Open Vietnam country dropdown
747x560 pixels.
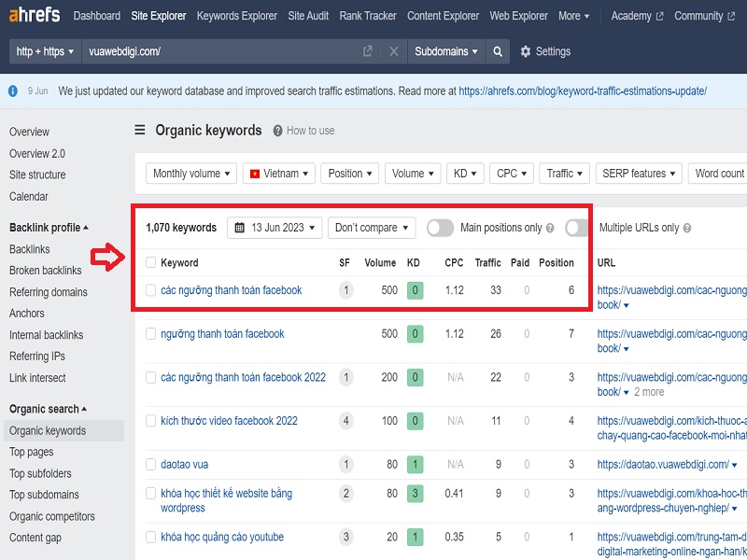pos(279,174)
